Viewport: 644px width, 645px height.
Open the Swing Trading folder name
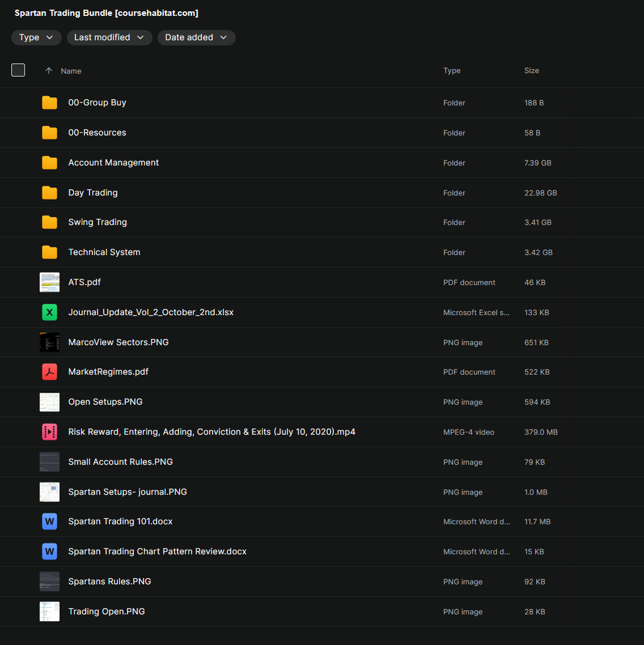pos(98,222)
